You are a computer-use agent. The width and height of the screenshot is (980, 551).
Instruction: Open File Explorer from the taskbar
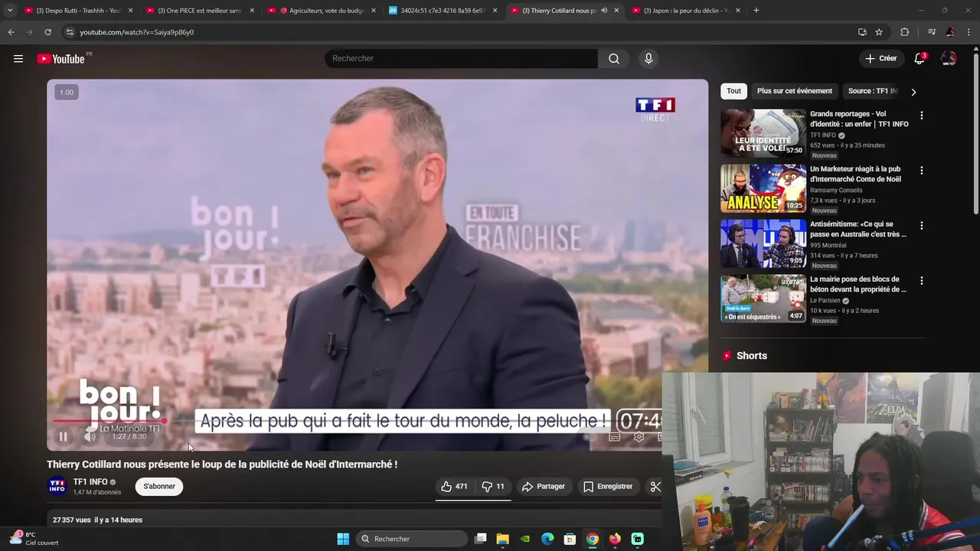502,539
